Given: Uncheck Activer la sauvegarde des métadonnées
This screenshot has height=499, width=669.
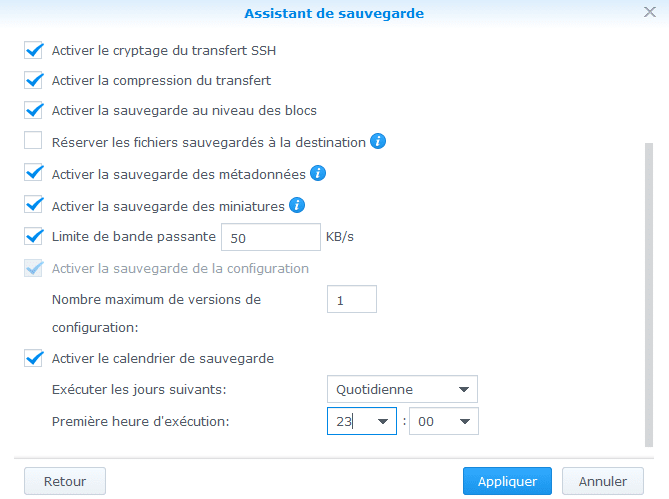Looking at the screenshot, I should tap(33, 172).
